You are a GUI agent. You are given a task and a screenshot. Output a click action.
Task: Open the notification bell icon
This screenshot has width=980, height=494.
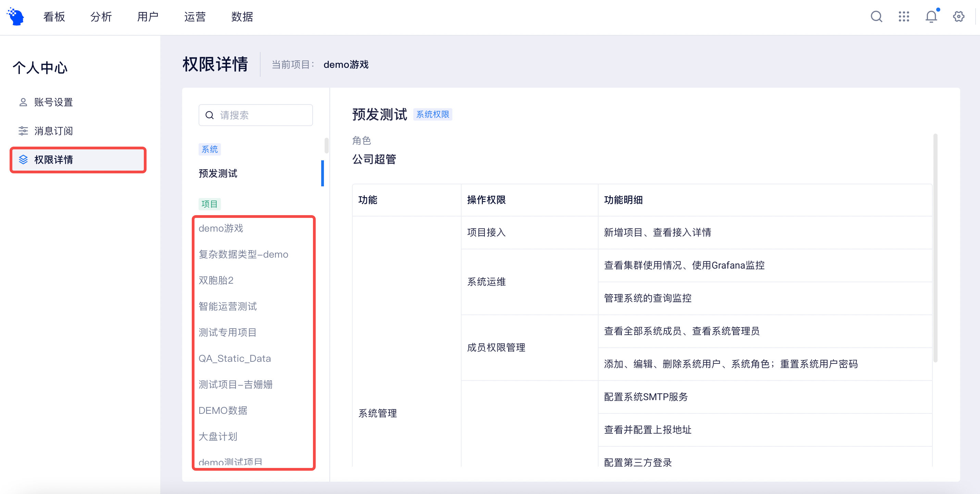point(931,16)
